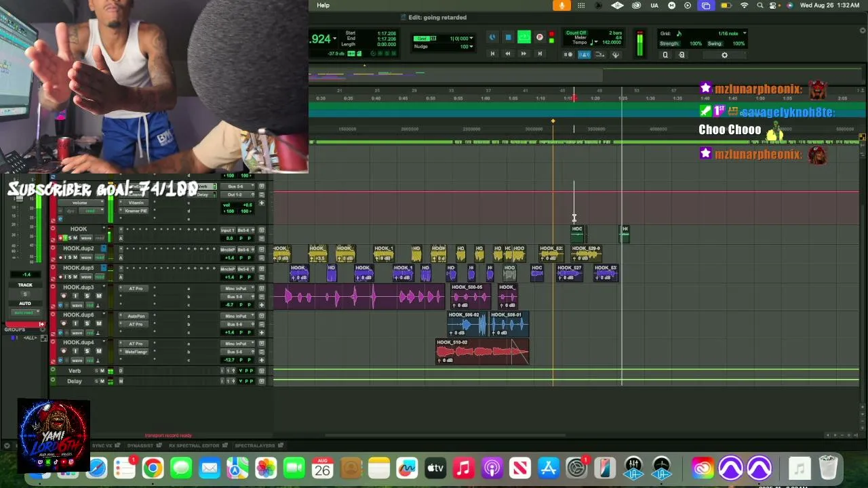This screenshot has width=868, height=488.
Task: Open FaceTime from the Dock
Action: pyautogui.click(x=294, y=468)
